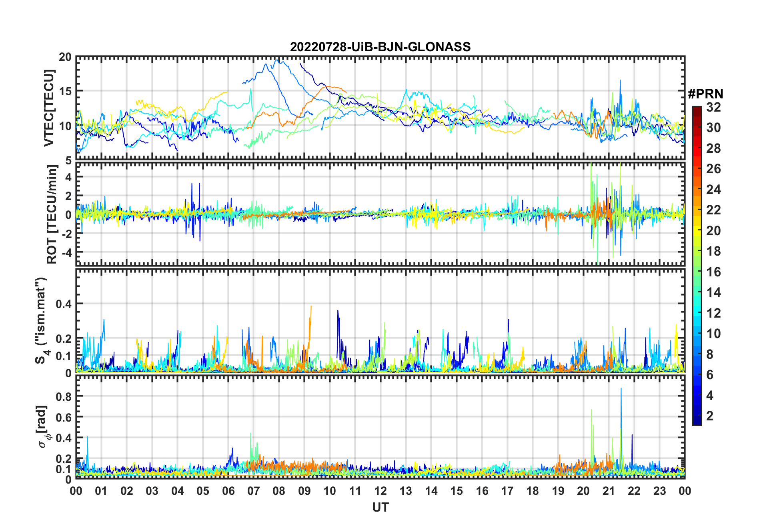Select the UT x-axis label

380,507
